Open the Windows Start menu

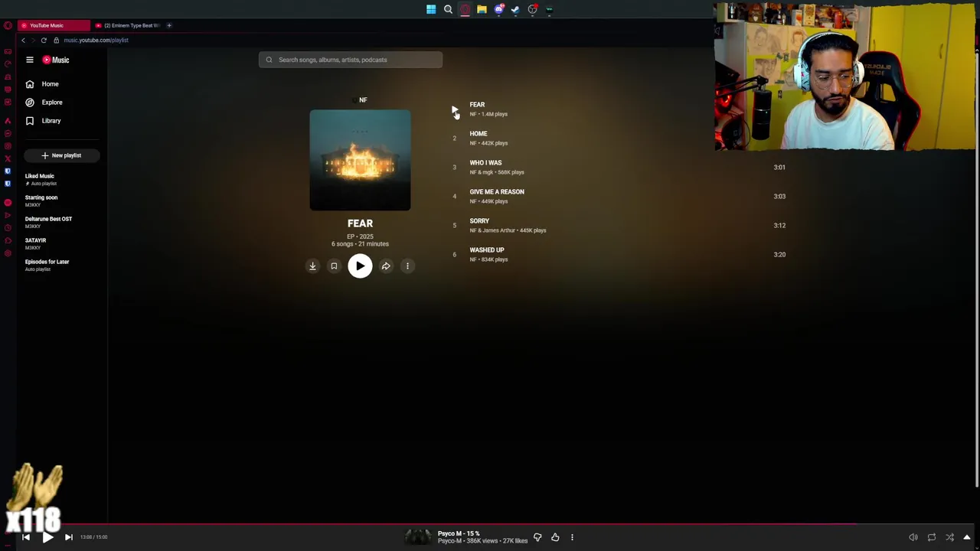[x=431, y=9]
